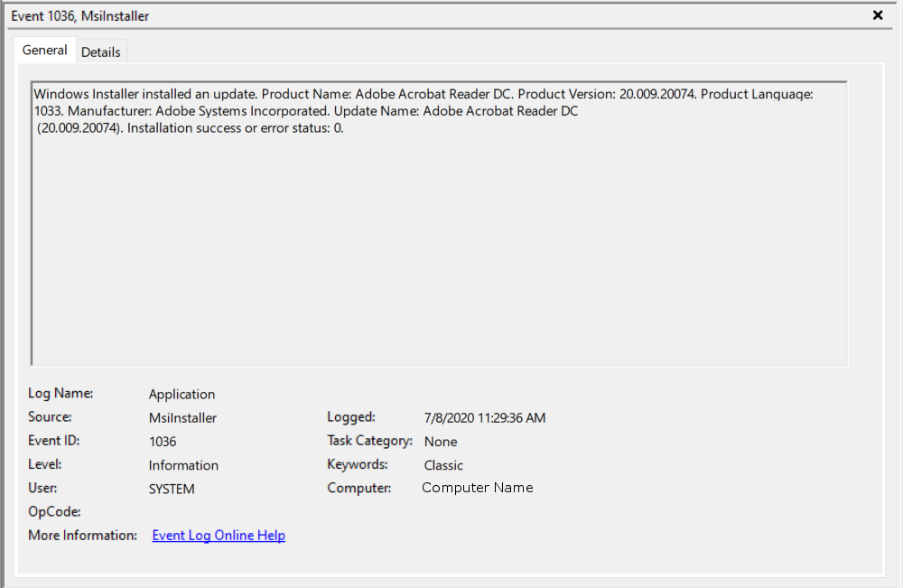Screen dimensions: 903x588
Task: Click the 'Manufacturer: Adobe Systems Incorporated' line
Action: pos(306,110)
